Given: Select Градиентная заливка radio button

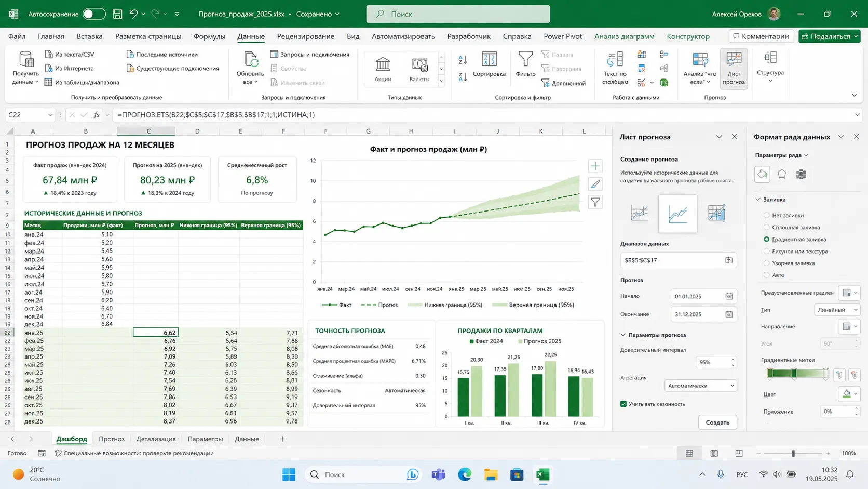Looking at the screenshot, I should [766, 239].
